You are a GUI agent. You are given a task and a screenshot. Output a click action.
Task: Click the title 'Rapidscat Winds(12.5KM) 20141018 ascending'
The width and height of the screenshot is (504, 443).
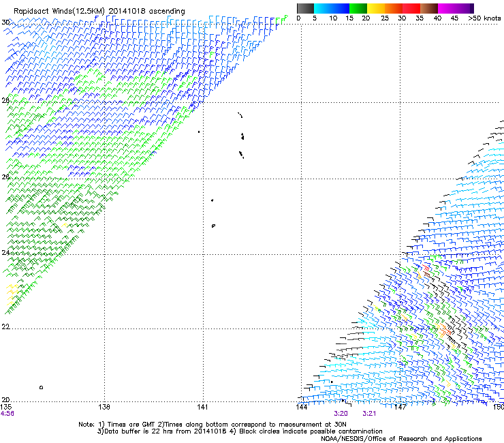click(x=99, y=12)
